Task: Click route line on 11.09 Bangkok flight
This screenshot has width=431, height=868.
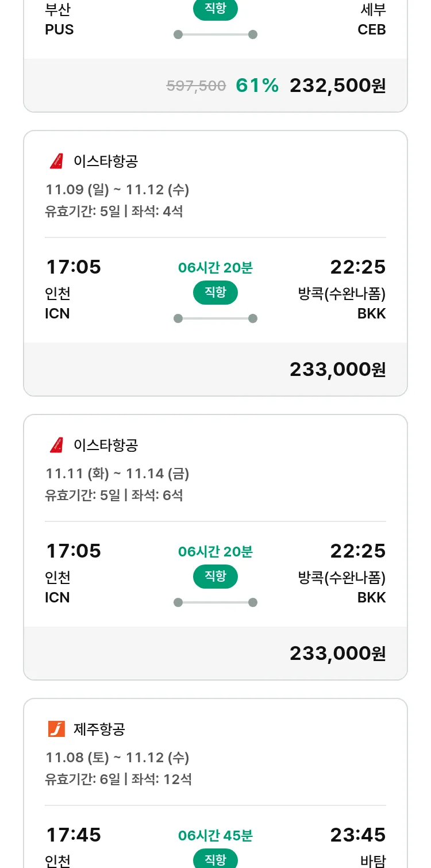Action: click(215, 318)
